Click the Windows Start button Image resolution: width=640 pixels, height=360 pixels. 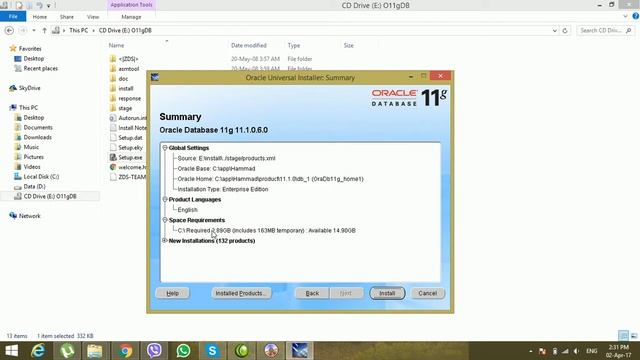11,351
